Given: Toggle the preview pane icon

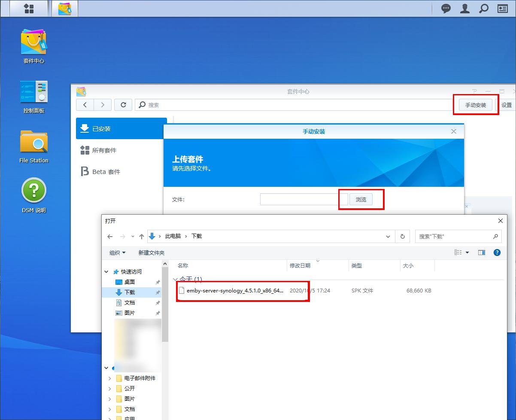Looking at the screenshot, I should tap(482, 253).
